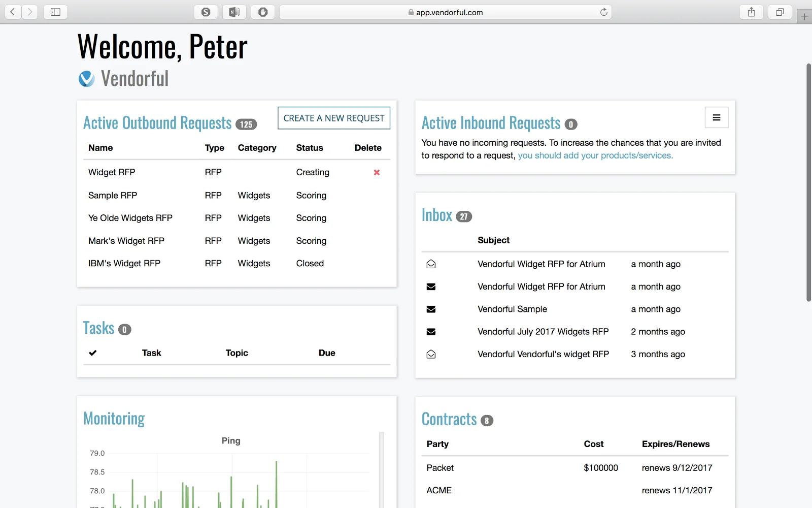This screenshot has height=508, width=812.
Task: Open Mark's Widget RFP request
Action: pos(126,241)
